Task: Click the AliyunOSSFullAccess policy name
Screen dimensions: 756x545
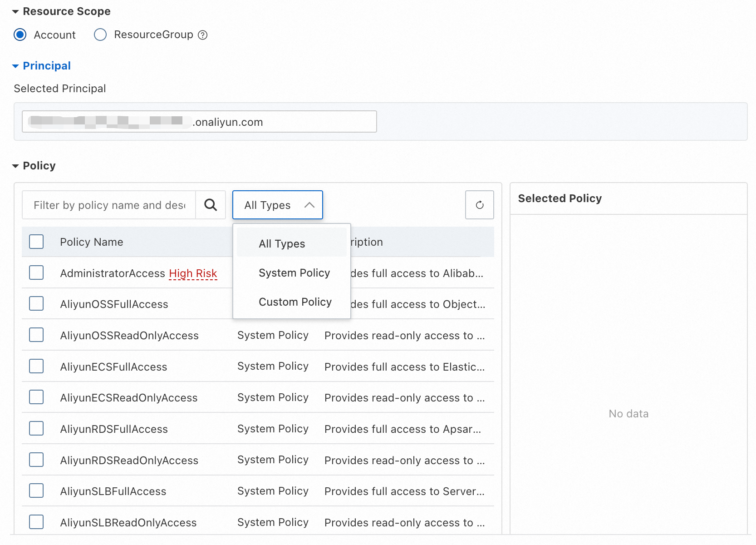Action: [x=114, y=304]
